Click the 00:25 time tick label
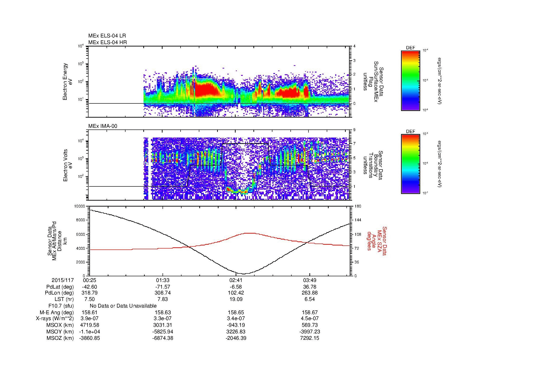 (90, 280)
